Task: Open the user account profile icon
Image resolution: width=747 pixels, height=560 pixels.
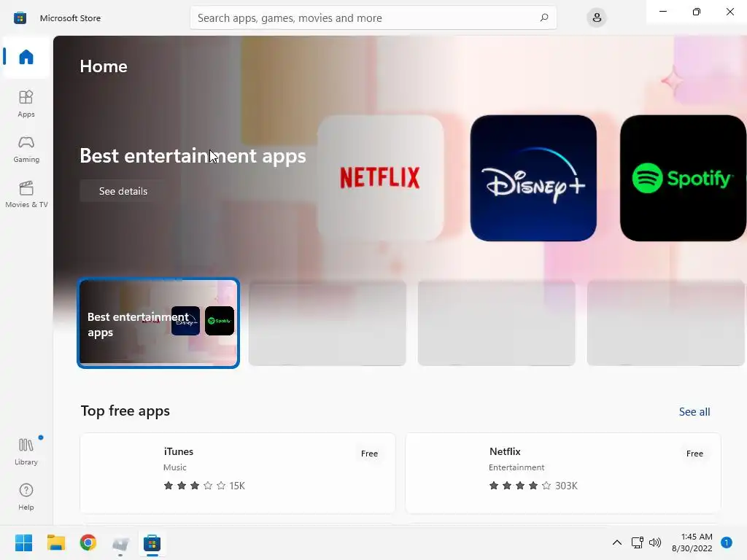Action: (x=597, y=17)
